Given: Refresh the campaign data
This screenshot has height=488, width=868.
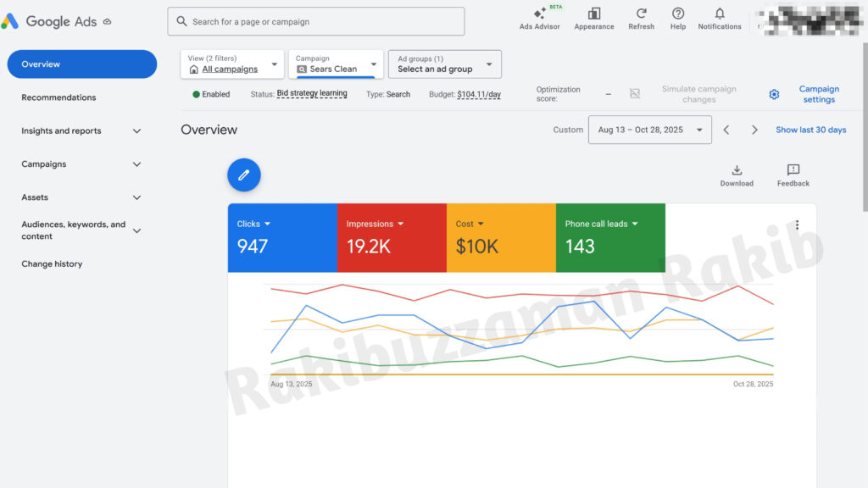Looking at the screenshot, I should click(641, 19).
